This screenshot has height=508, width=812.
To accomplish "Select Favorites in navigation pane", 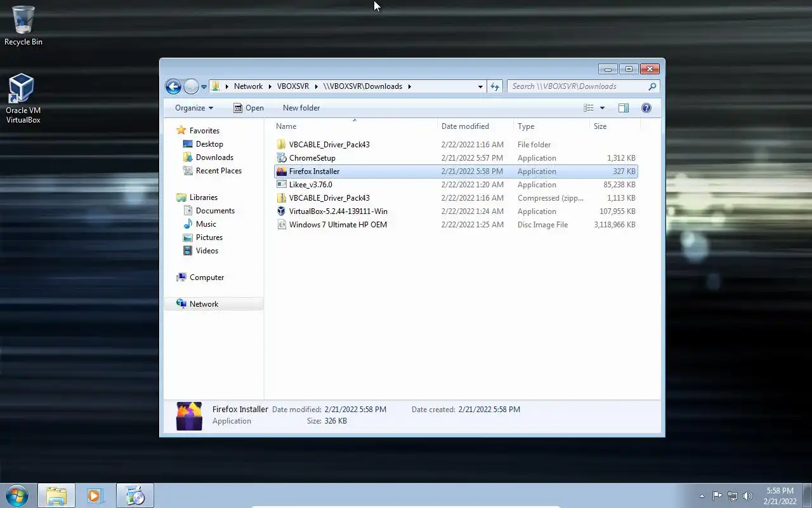I will pos(204,131).
